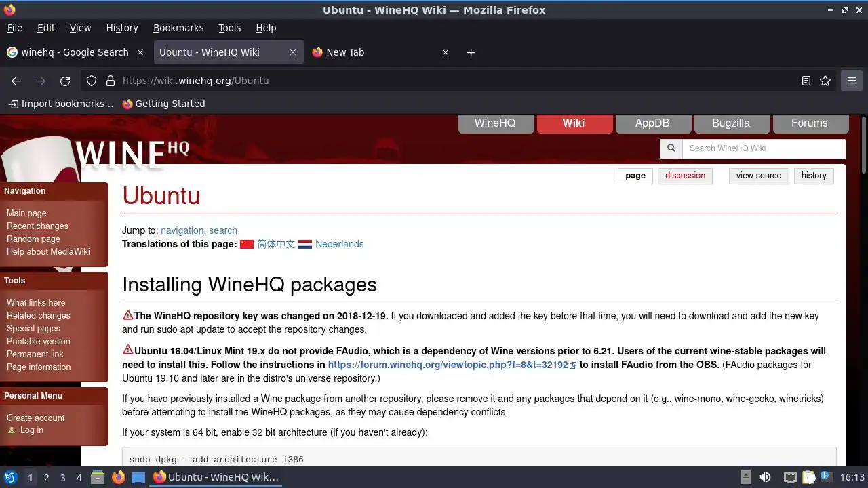868x488 pixels.
Task: Close the Ubuntu WineHQ Wiki tab
Action: [x=293, y=52]
